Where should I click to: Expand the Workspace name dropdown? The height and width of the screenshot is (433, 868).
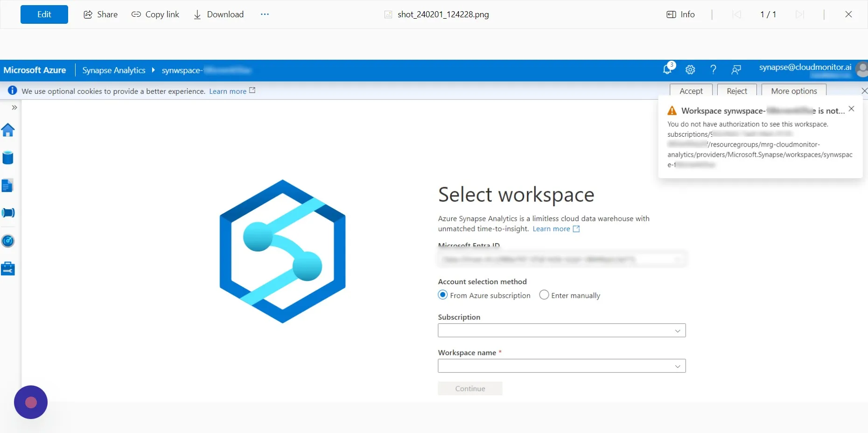(562, 366)
